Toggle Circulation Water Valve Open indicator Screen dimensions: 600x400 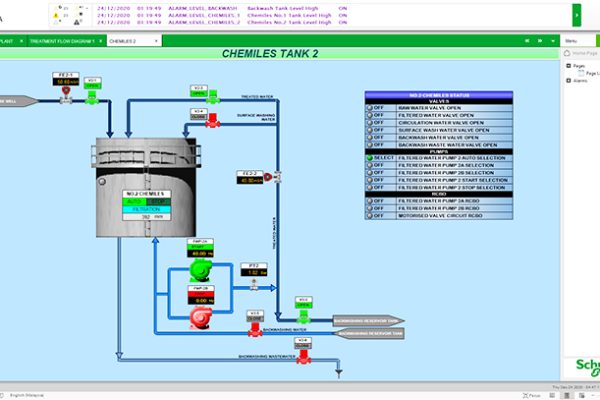370,123
